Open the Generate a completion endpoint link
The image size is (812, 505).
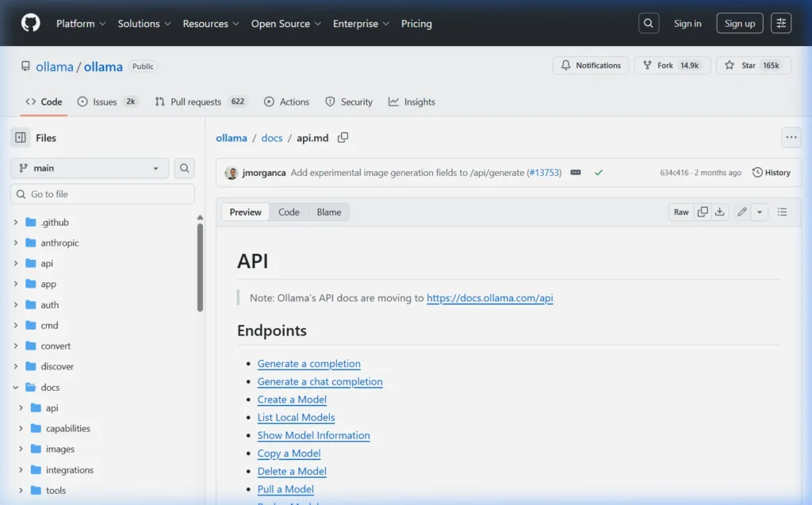308,363
